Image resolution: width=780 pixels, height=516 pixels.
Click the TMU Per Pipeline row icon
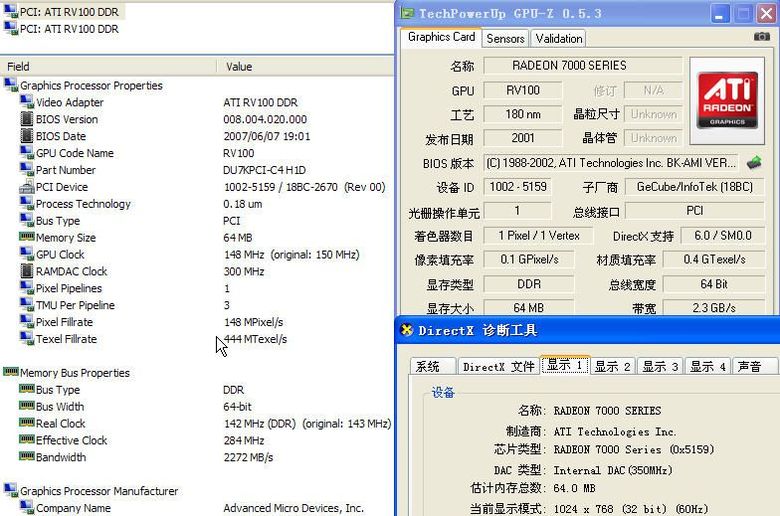point(27,305)
